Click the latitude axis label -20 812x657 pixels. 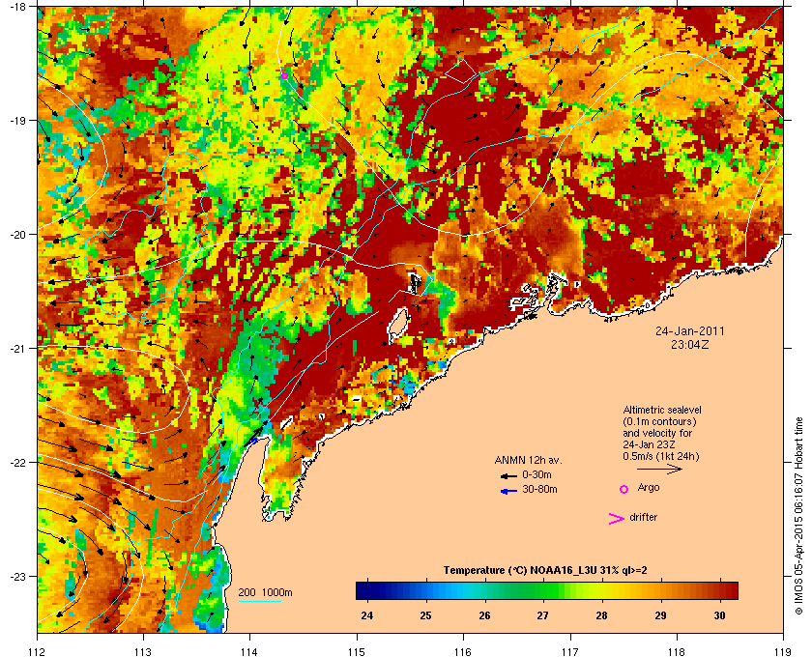17,235
